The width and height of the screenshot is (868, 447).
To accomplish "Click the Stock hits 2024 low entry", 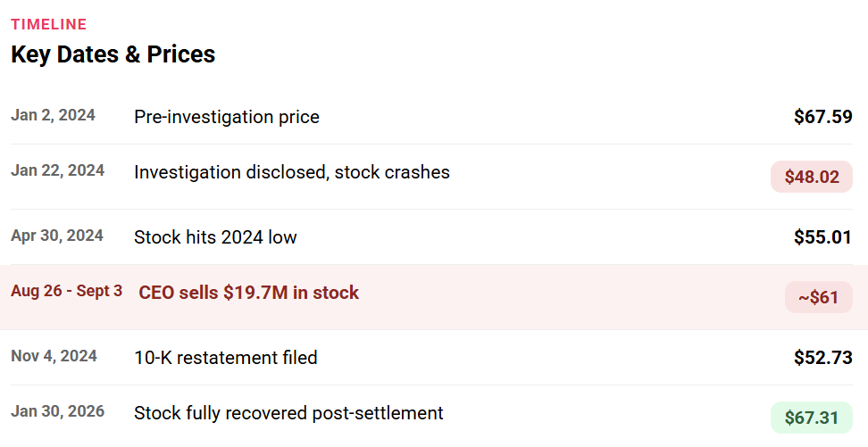I will (215, 237).
